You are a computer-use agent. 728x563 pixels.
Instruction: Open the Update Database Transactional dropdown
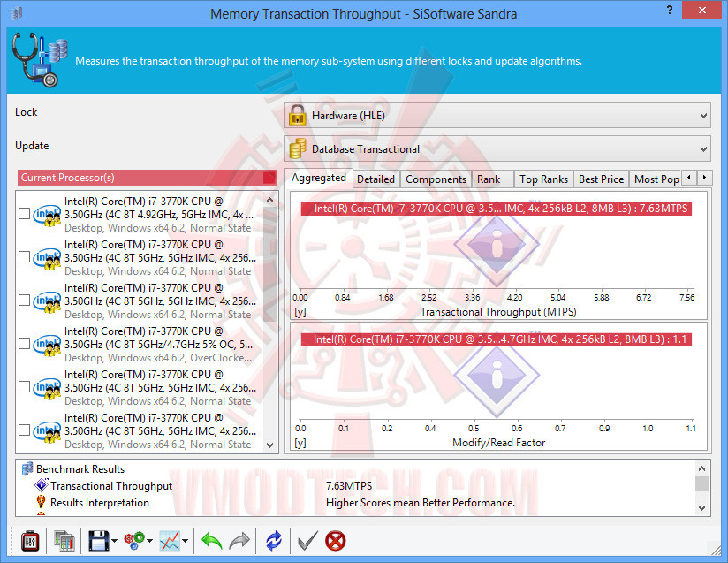[497, 148]
